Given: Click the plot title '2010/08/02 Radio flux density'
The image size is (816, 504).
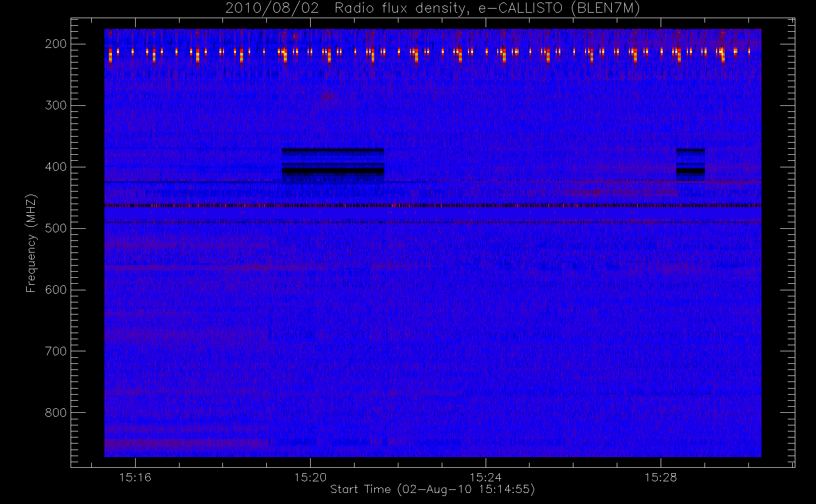Looking at the screenshot, I should [x=432, y=9].
